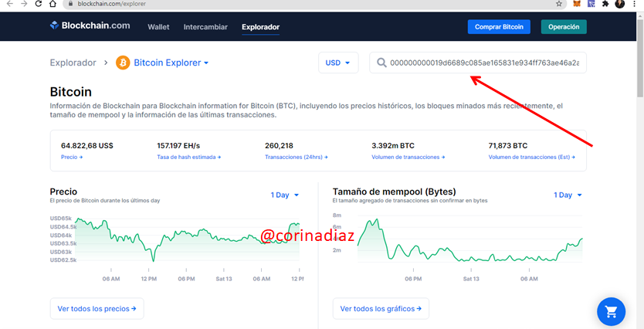Open Volumen de transacciones link
Viewport: 644px width, 329px height.
(x=408, y=157)
